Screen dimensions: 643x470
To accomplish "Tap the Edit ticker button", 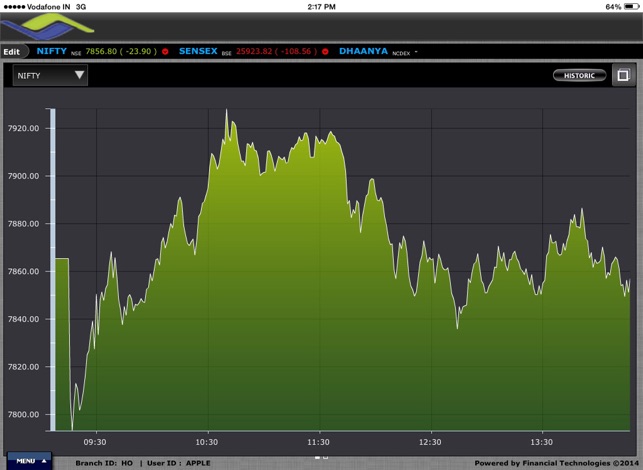I will (14, 52).
